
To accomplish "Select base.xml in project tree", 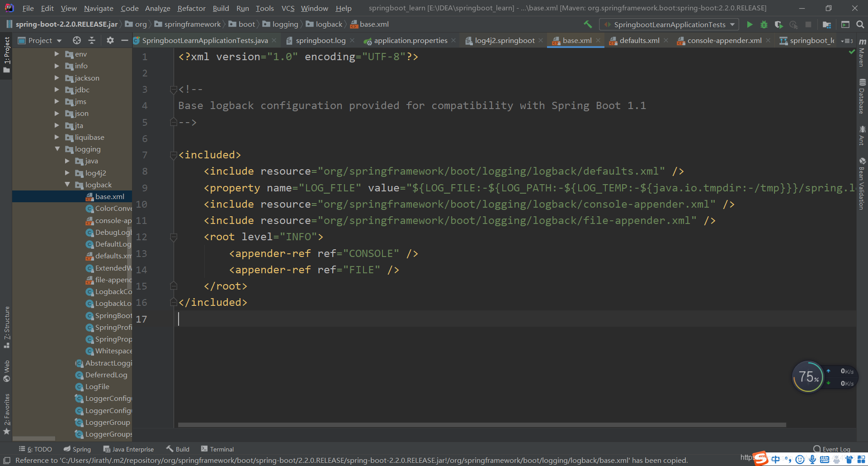I will [109, 196].
